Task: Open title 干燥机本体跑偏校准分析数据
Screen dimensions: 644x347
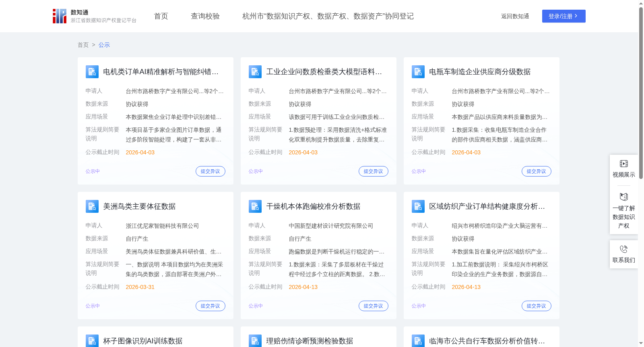Action: pyautogui.click(x=313, y=206)
